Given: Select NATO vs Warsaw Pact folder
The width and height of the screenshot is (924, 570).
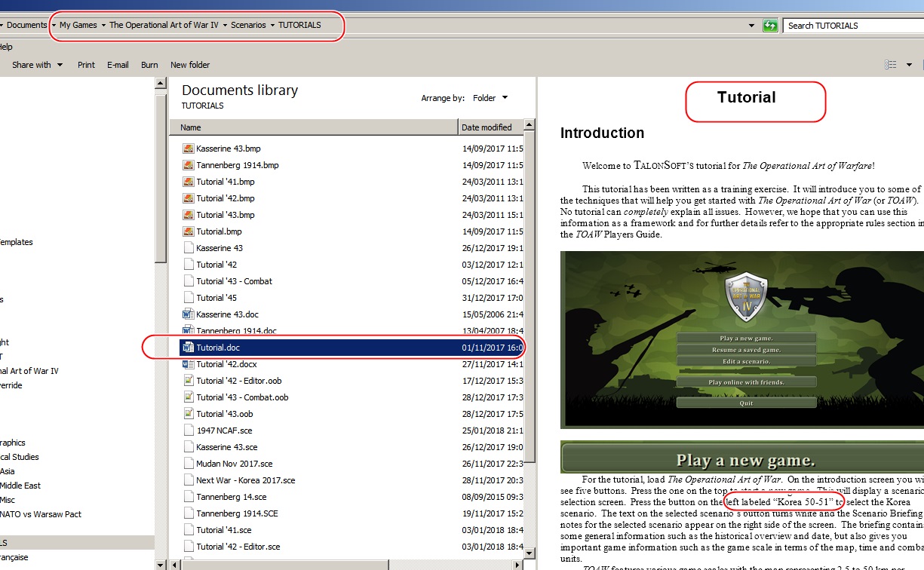Looking at the screenshot, I should click(x=41, y=514).
